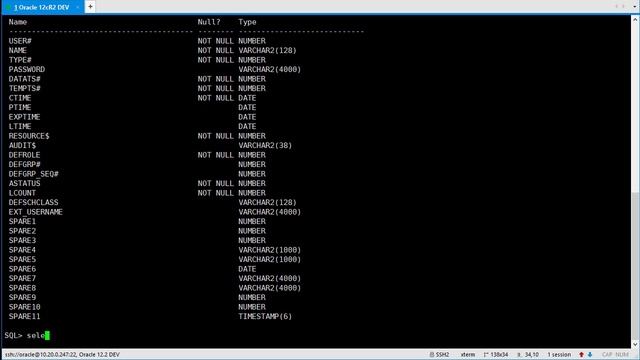This screenshot has height=360, width=640.
Task: Click the SPARE8 column name
Action: [22, 288]
